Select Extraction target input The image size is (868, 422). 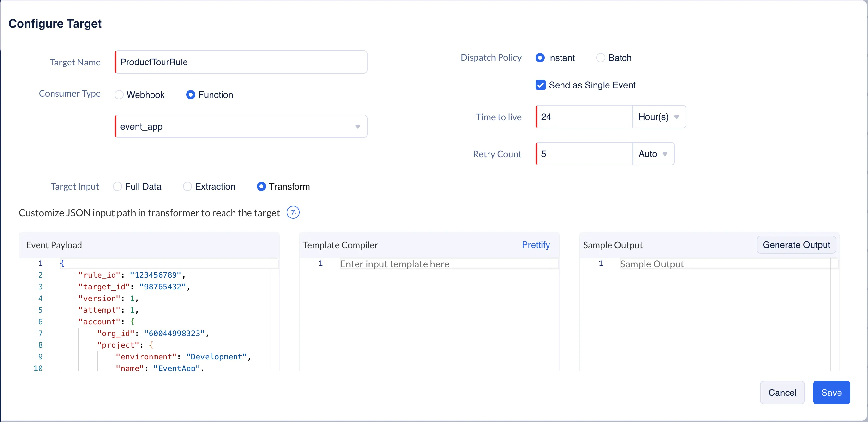(x=187, y=187)
